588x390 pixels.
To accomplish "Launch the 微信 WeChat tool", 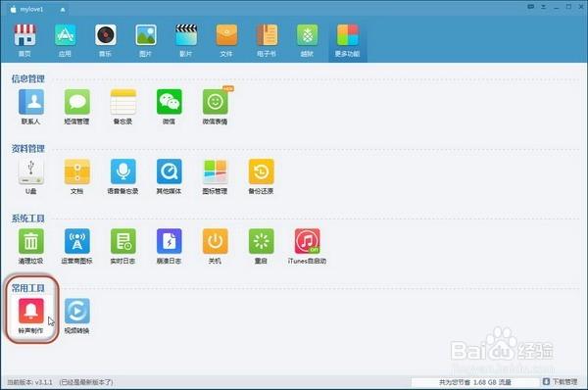I will coord(170,107).
